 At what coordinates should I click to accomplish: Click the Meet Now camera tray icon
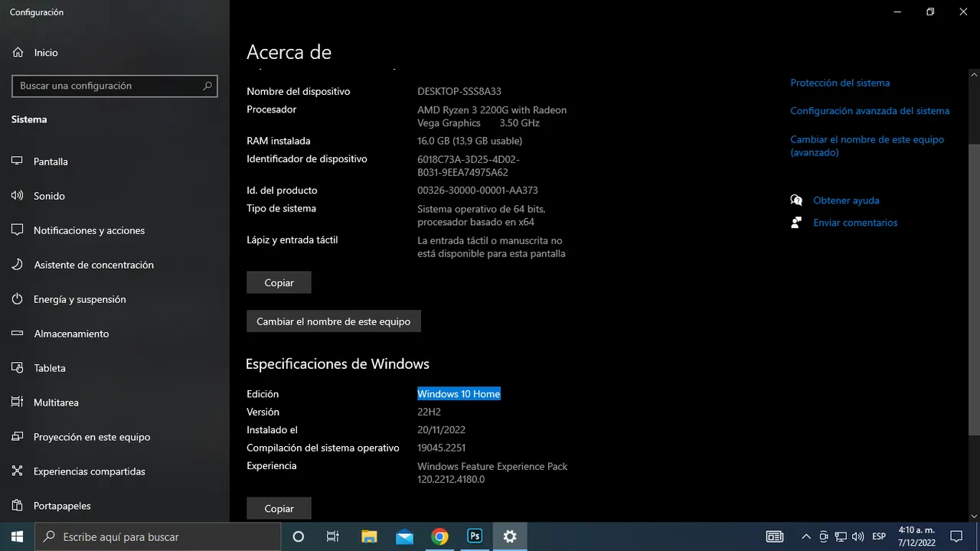click(x=824, y=536)
